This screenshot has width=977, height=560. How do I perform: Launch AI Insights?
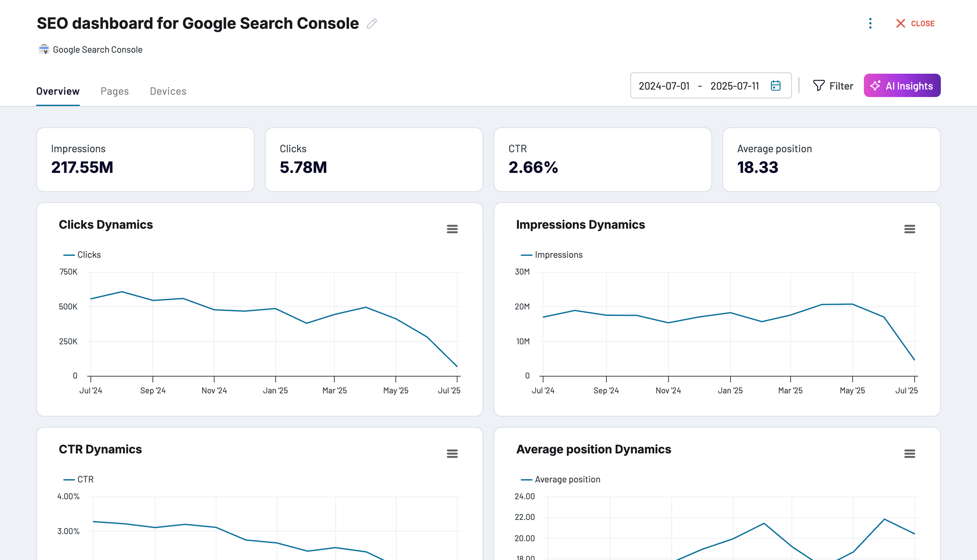902,85
